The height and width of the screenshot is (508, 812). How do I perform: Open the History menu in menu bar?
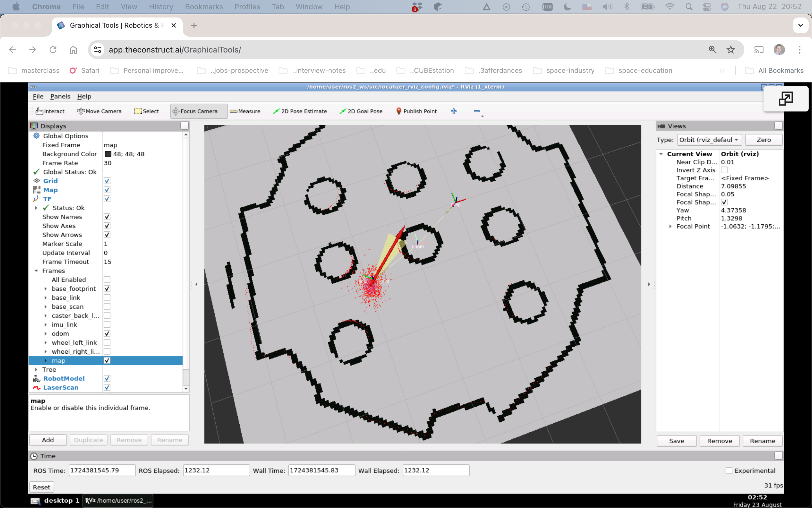click(x=161, y=7)
